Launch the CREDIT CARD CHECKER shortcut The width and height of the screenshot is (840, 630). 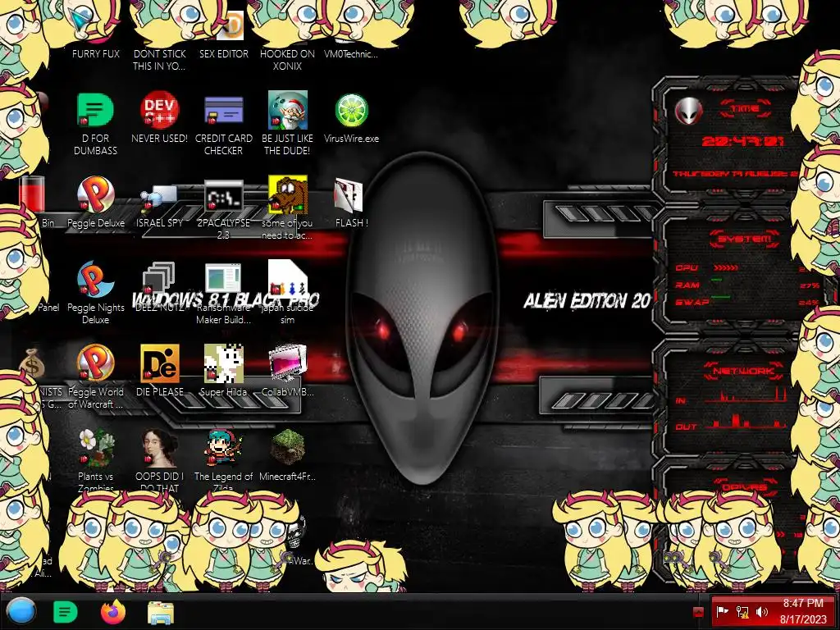(223, 111)
